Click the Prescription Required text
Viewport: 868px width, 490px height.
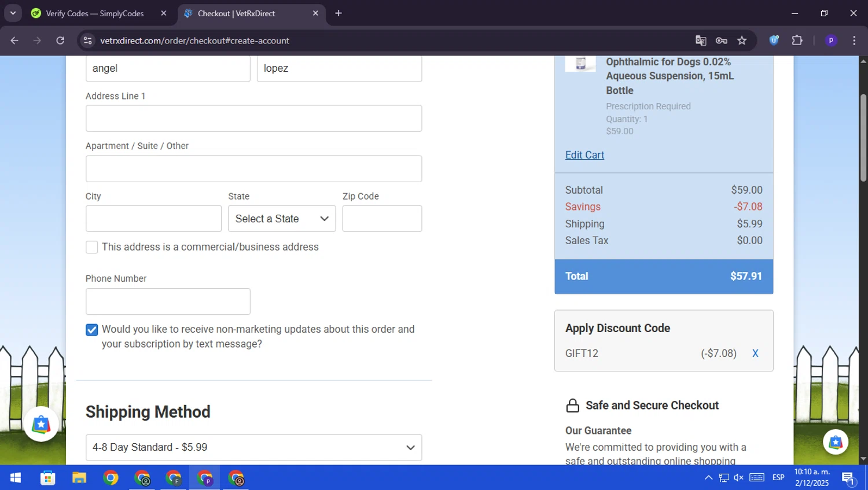coord(648,106)
